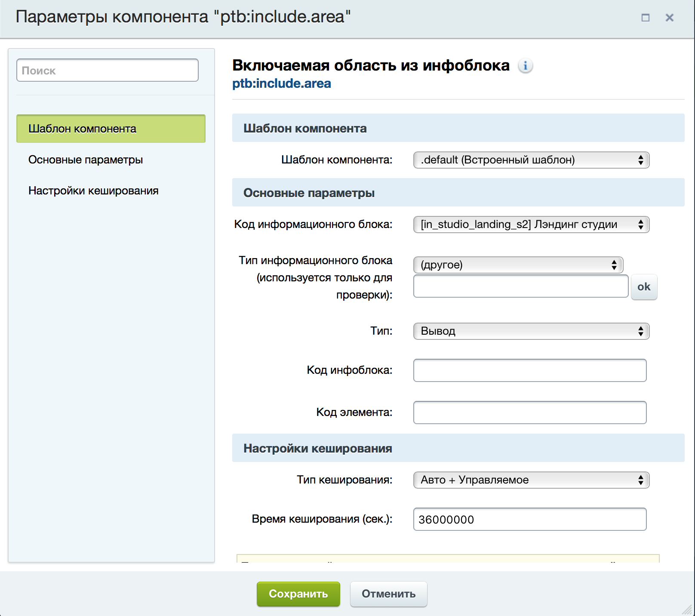The height and width of the screenshot is (616, 695).
Task: Click the Время кеширования field 36000000
Action: (x=530, y=519)
